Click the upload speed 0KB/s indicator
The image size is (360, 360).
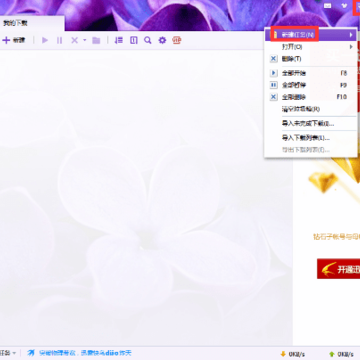(341, 354)
